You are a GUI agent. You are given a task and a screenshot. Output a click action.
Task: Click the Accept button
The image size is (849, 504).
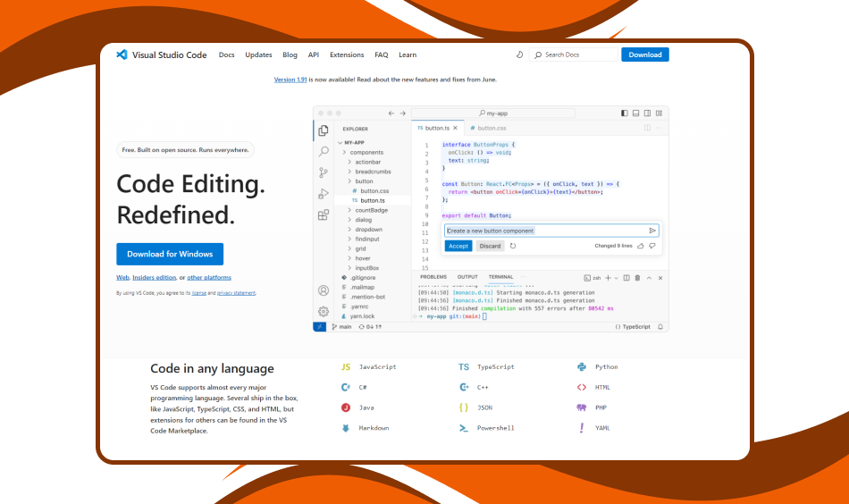pyautogui.click(x=458, y=246)
